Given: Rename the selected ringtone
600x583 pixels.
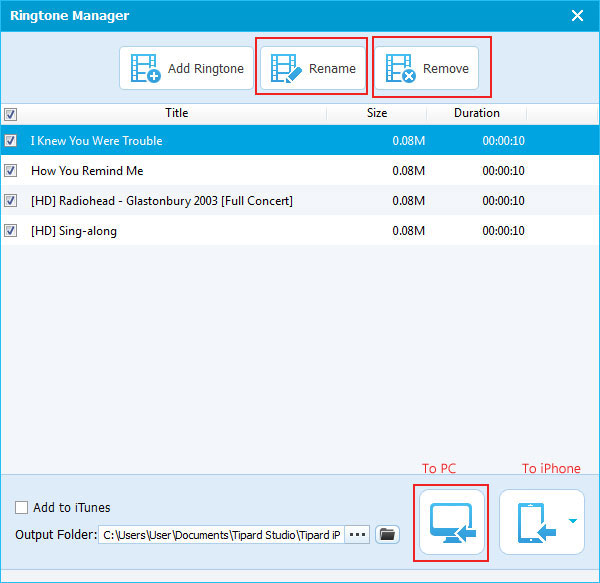Looking at the screenshot, I should click(313, 68).
